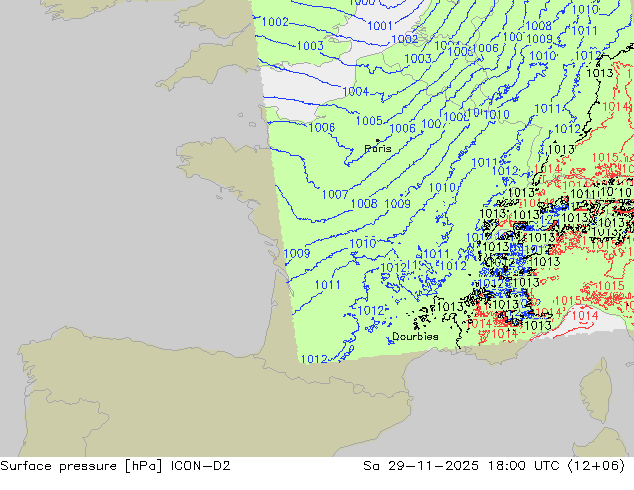Viewport: 634px width, 490px height.
Task: Select the 'Surface pressure [hPa]' caption text
Action: [81, 466]
